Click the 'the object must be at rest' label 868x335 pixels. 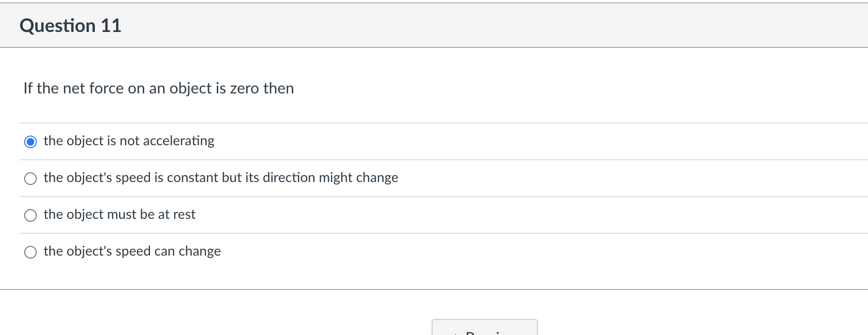120,214
